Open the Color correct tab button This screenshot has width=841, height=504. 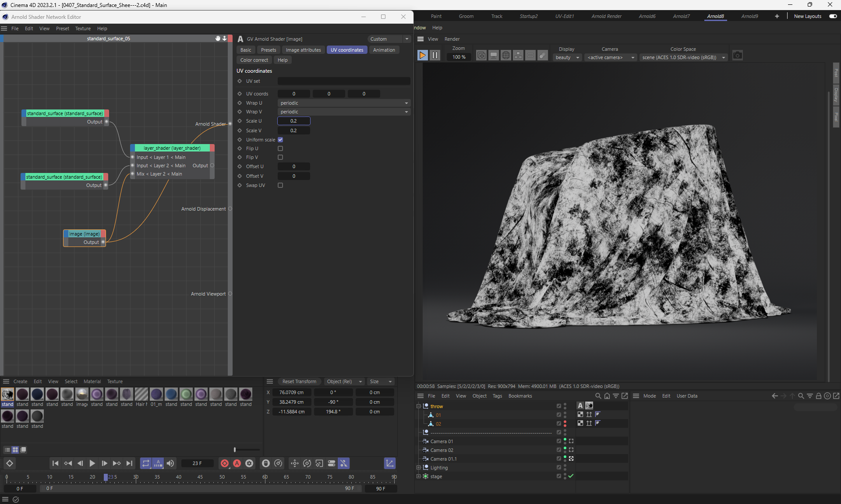pos(254,60)
